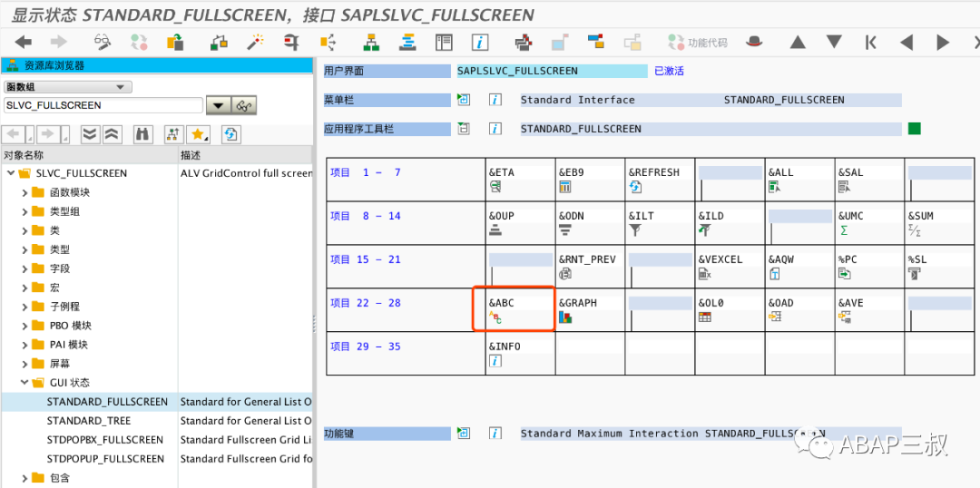This screenshot has height=488, width=980.
Task: Click 项目 1 - 7 row label
Action: pos(365,172)
